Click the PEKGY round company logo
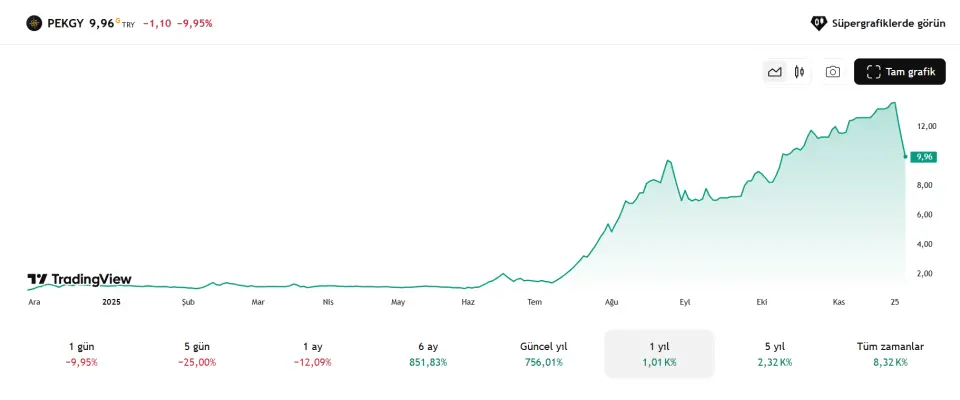Screen dimensions: 960x400 [34, 22]
